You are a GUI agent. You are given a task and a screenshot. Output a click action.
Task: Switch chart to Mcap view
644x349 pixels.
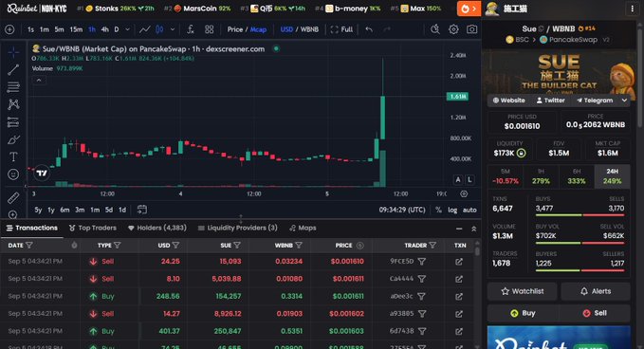tap(258, 29)
